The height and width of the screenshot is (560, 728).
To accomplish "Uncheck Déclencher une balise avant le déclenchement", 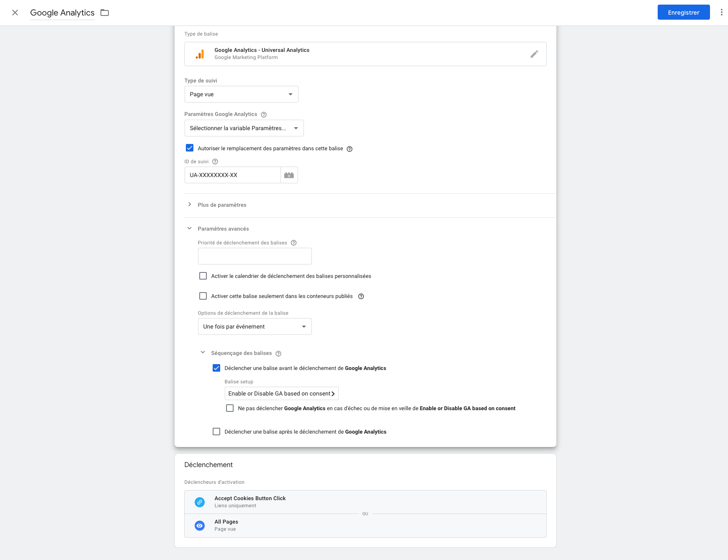I will [x=216, y=368].
